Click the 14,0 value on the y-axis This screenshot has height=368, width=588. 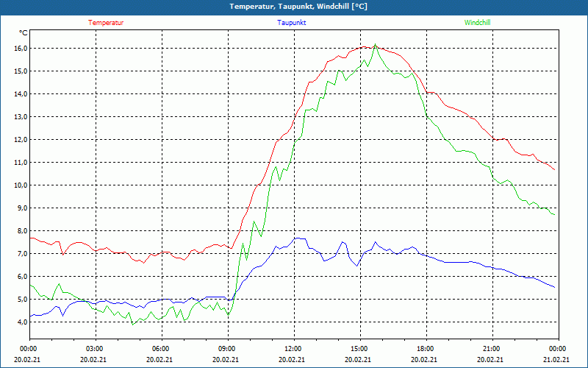click(21, 94)
